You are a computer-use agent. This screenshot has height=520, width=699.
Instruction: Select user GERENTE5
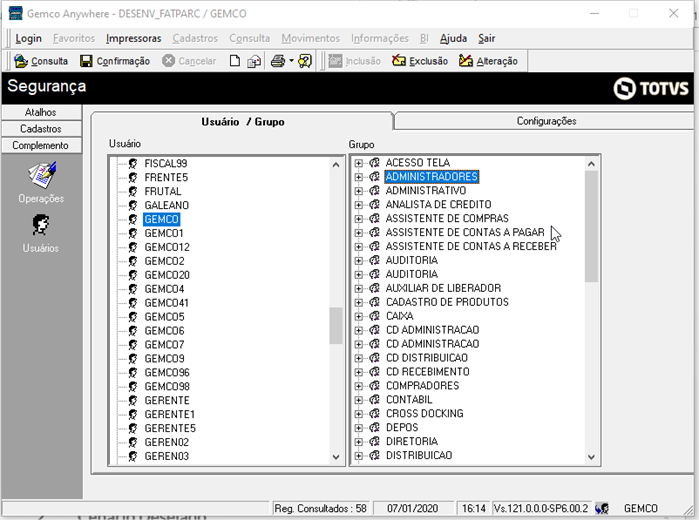tap(170, 428)
